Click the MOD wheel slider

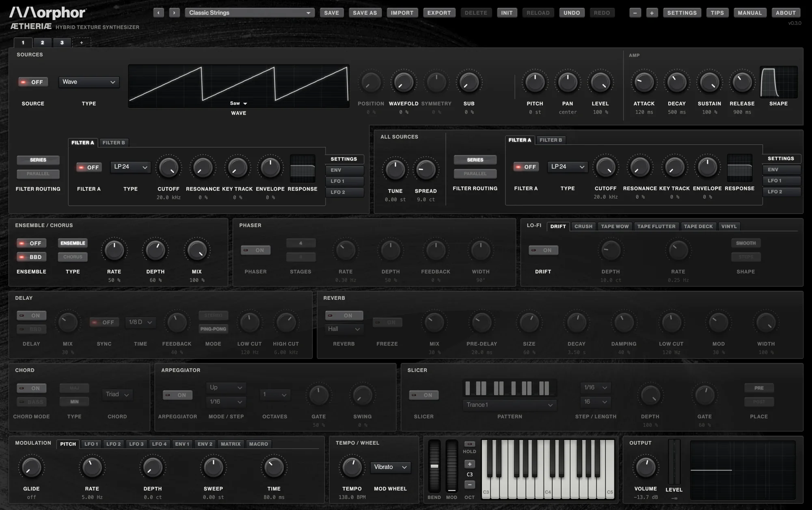point(451,466)
